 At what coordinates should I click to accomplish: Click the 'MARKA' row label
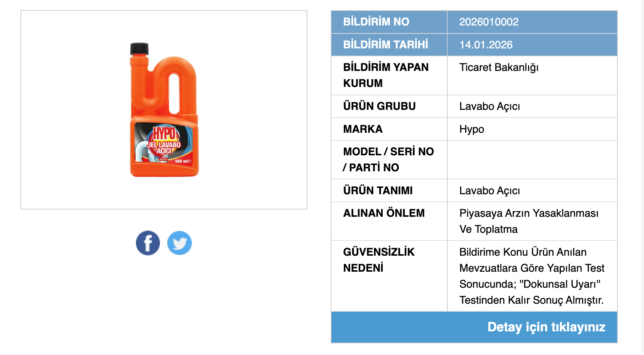(363, 129)
